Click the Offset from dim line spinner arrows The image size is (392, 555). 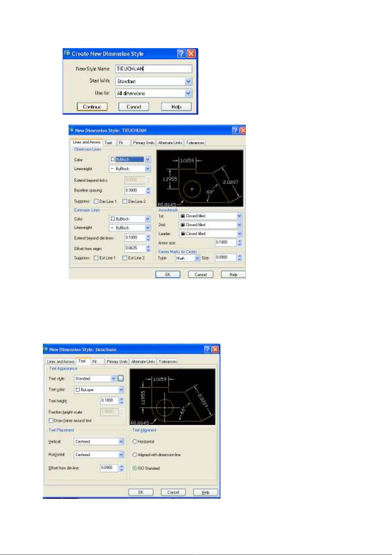point(121,468)
